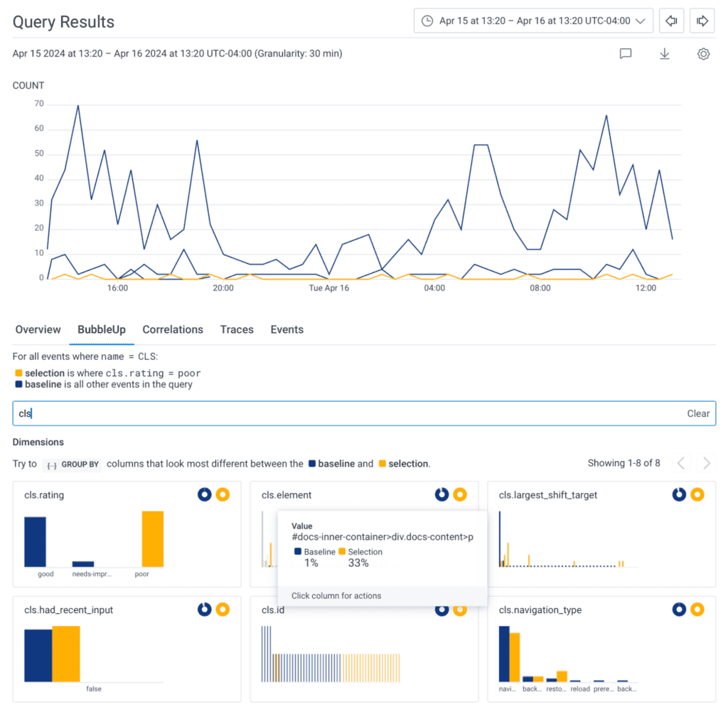The width and height of the screenshot is (728, 707).
Task: Go to previous page of dimensions
Action: tap(681, 464)
